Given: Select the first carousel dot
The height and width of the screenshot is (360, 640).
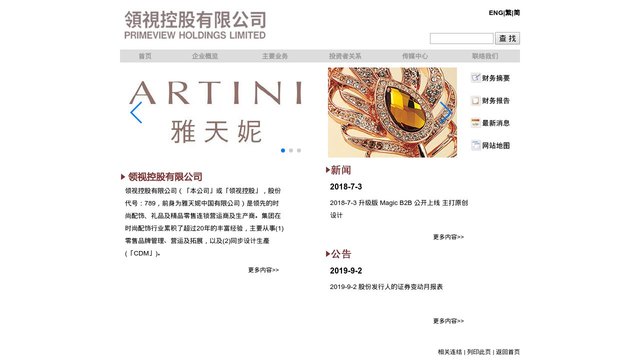Looking at the screenshot, I should pyautogui.click(x=283, y=151).
